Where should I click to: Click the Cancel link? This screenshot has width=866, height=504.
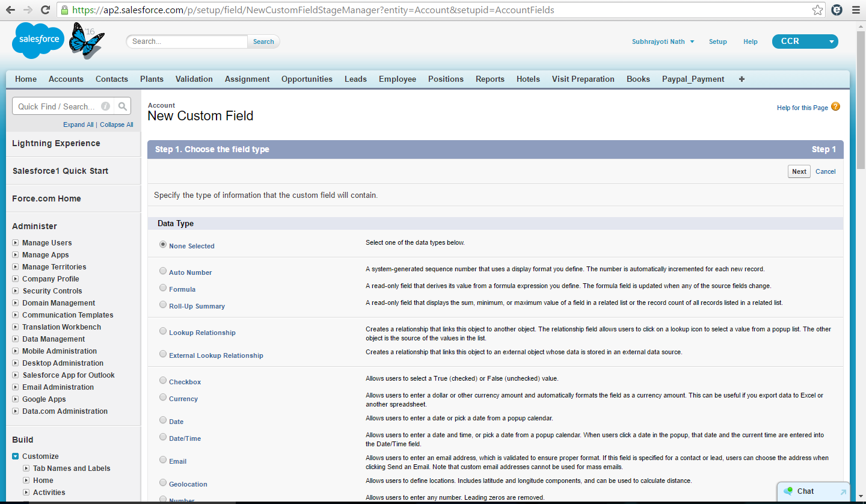825,171
